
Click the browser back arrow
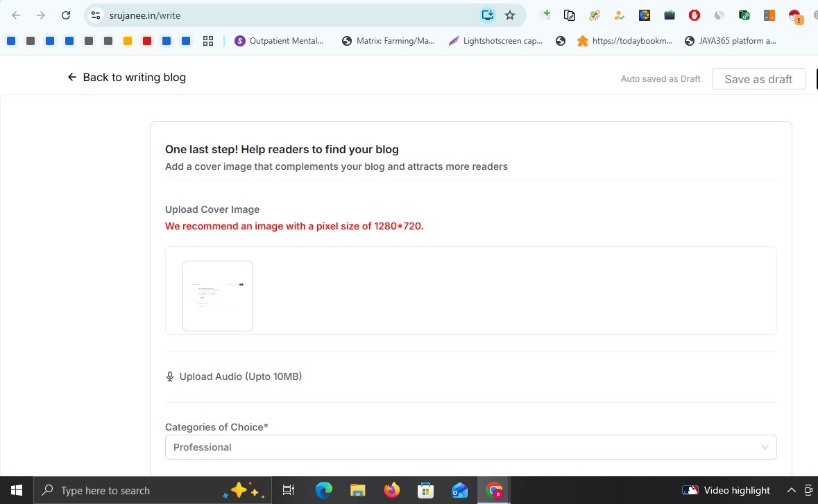pyautogui.click(x=16, y=15)
